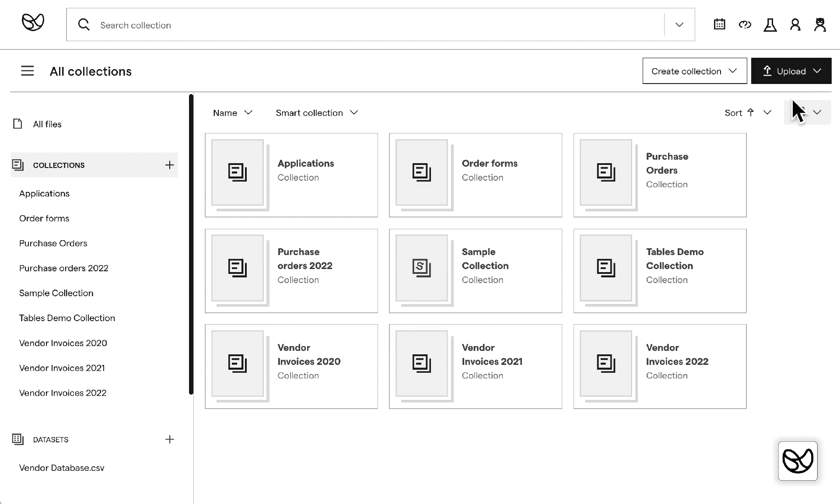Screen dimensions: 840x504
Task: Open the lab flask icon
Action: (x=770, y=25)
